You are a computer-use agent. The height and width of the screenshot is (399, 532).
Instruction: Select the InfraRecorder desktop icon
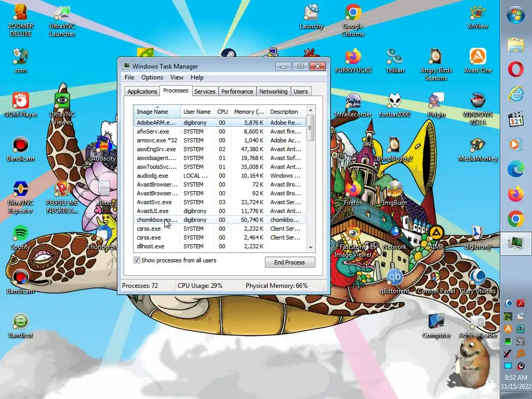click(x=353, y=104)
